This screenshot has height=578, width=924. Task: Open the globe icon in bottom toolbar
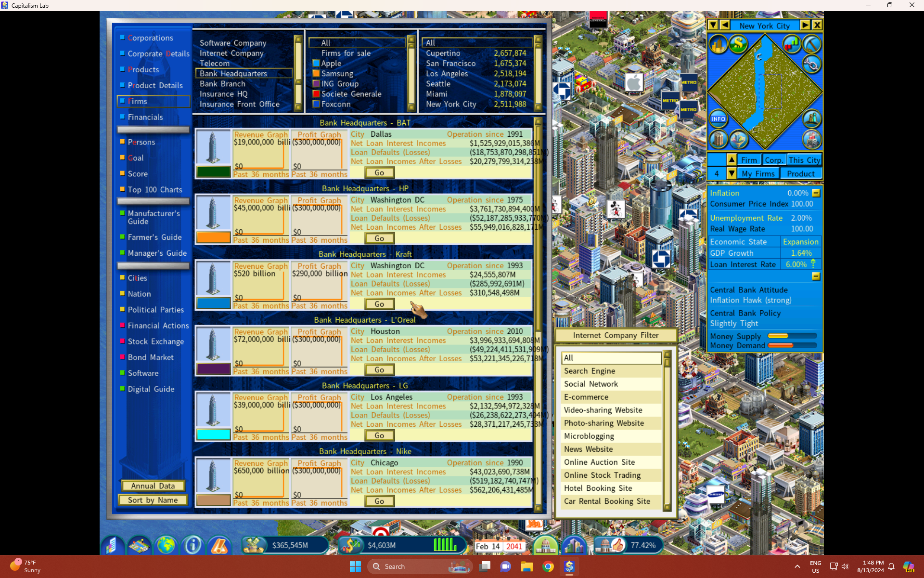click(x=166, y=545)
